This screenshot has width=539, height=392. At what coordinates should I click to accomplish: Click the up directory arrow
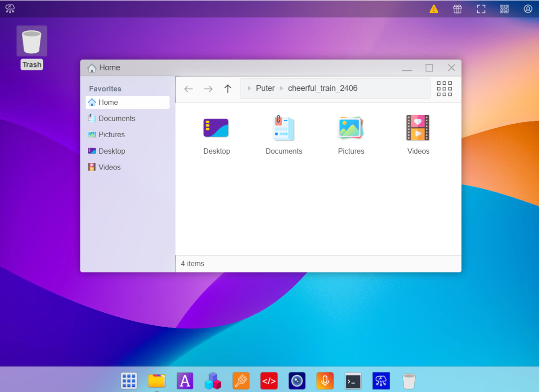[228, 89]
